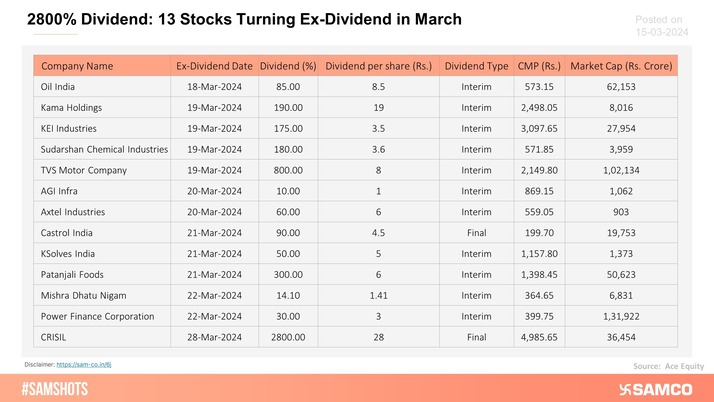The image size is (714, 402).
Task: Click the 2,498.05 CMP value
Action: 539,108
